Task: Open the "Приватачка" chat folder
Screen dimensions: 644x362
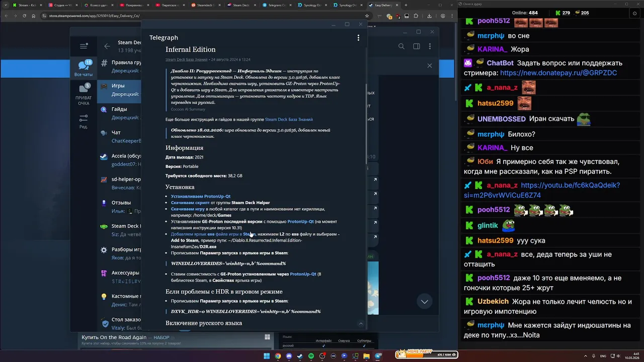Action: [84, 95]
